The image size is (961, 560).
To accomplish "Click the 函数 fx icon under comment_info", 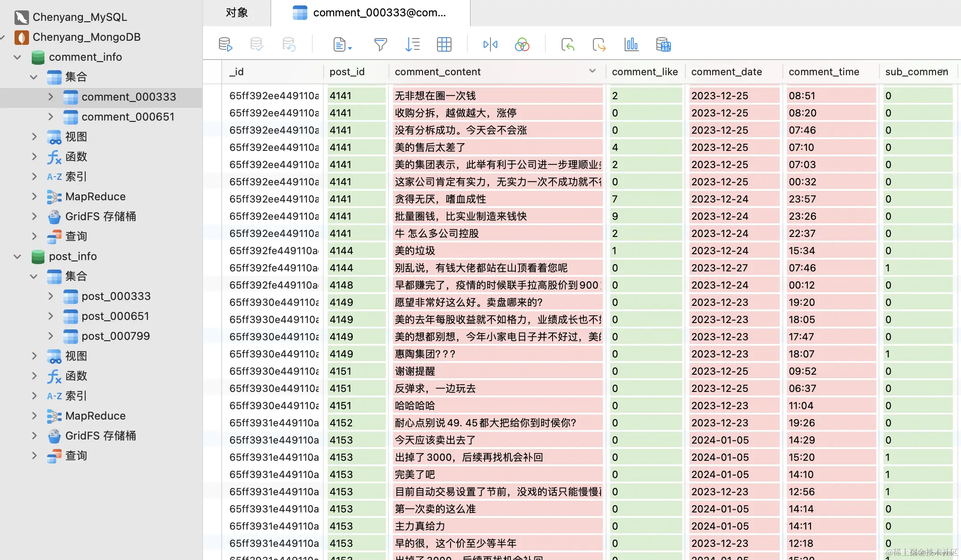I will (54, 157).
